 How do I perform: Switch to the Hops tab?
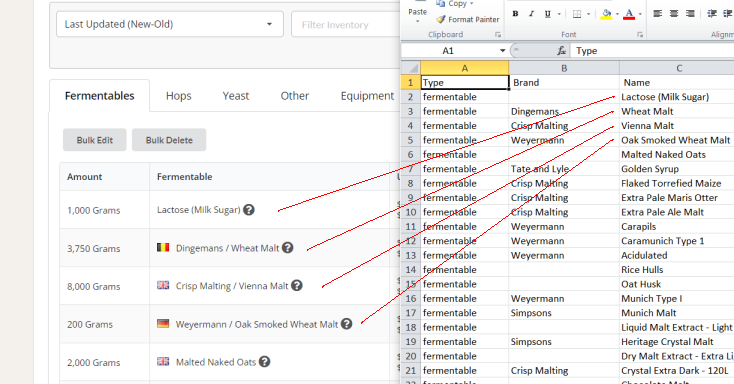point(178,96)
